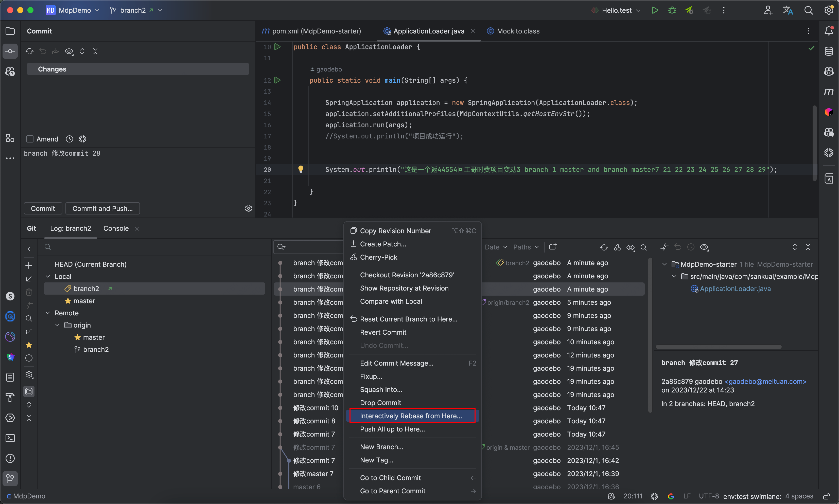Click the Git log vertical scrollbar
This screenshot has height=504, width=839.
click(650, 335)
